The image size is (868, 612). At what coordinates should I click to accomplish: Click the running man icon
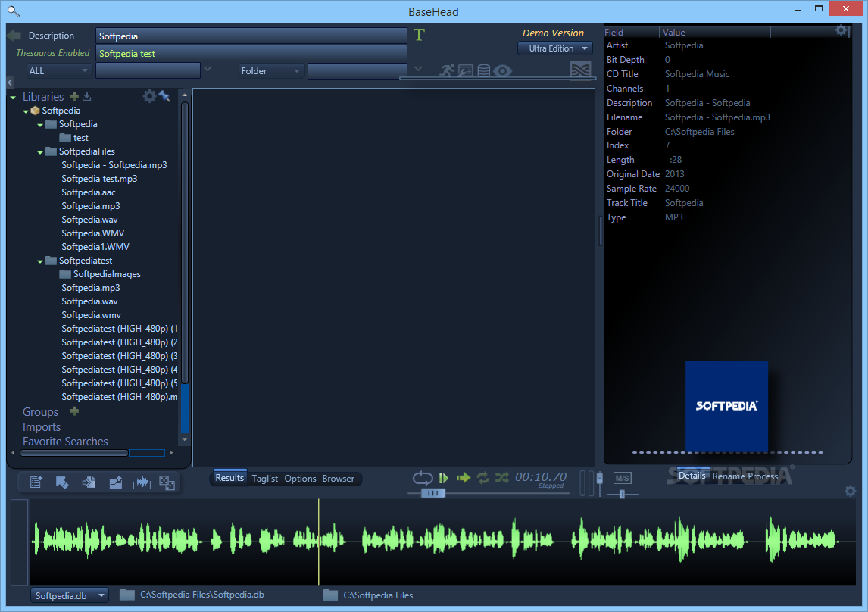pyautogui.click(x=448, y=70)
